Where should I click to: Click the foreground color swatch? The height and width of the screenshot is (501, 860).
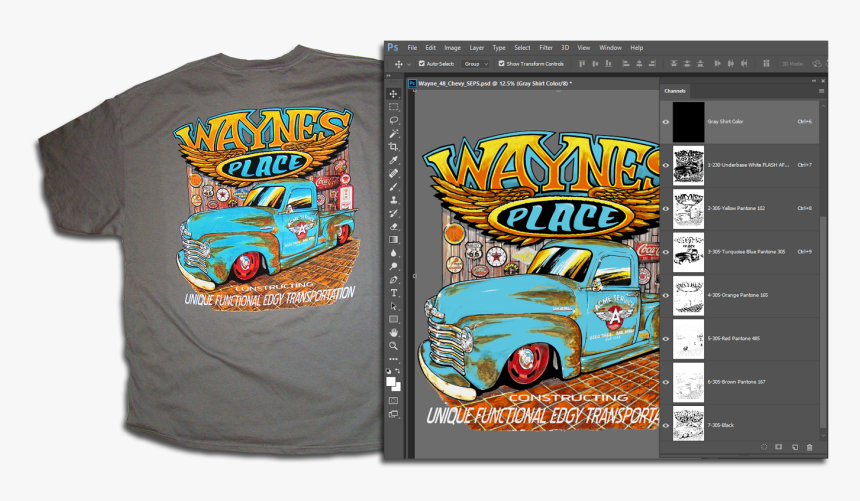tap(391, 382)
